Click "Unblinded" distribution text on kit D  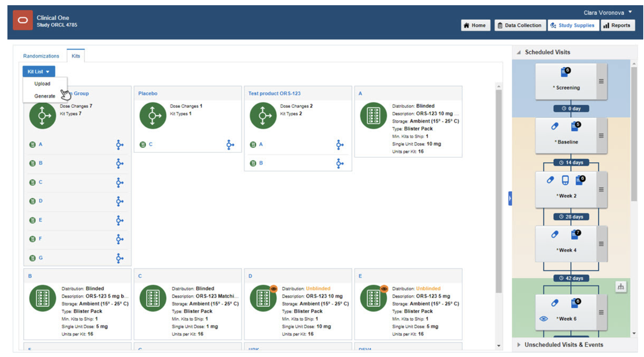(318, 289)
